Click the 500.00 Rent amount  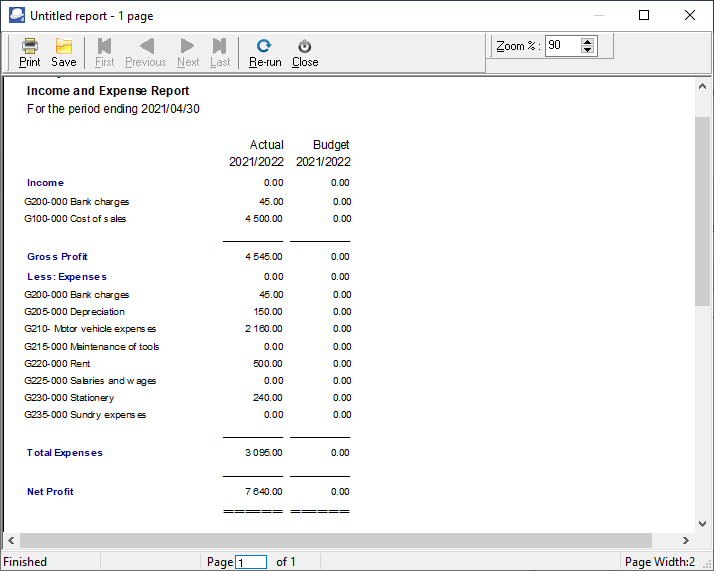point(268,364)
